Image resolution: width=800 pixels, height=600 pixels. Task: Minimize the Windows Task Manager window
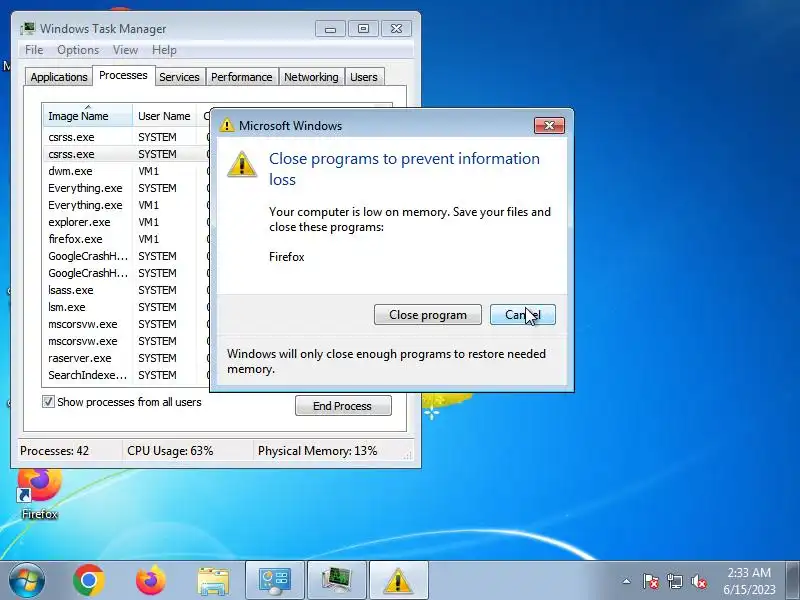tap(331, 29)
